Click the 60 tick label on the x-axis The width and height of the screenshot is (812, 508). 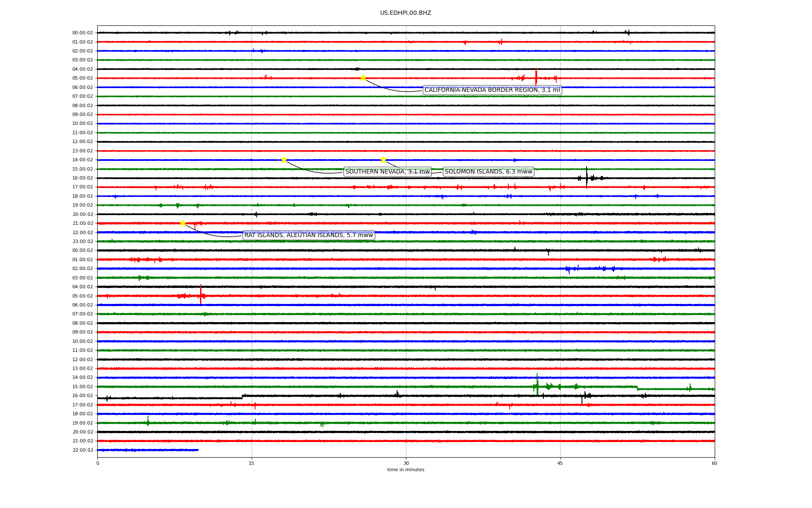pos(714,463)
